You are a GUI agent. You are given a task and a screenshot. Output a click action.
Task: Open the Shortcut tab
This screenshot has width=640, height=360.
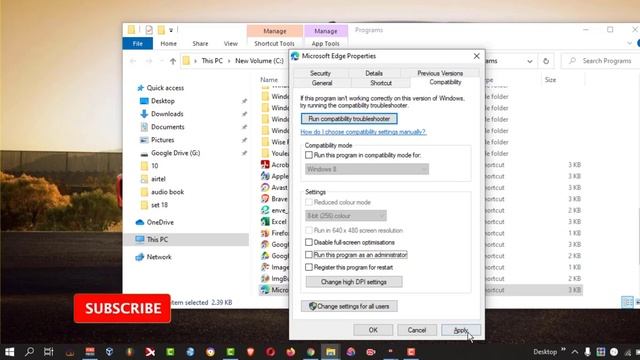pos(381,83)
